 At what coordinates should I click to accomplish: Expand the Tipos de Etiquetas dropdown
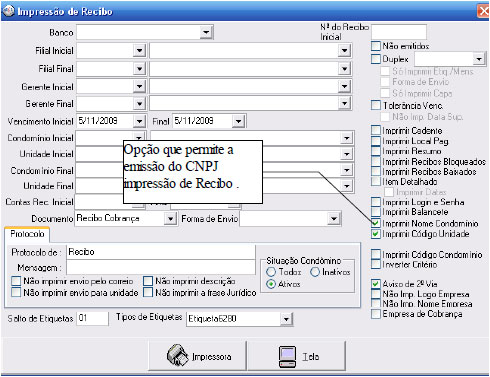(286, 319)
